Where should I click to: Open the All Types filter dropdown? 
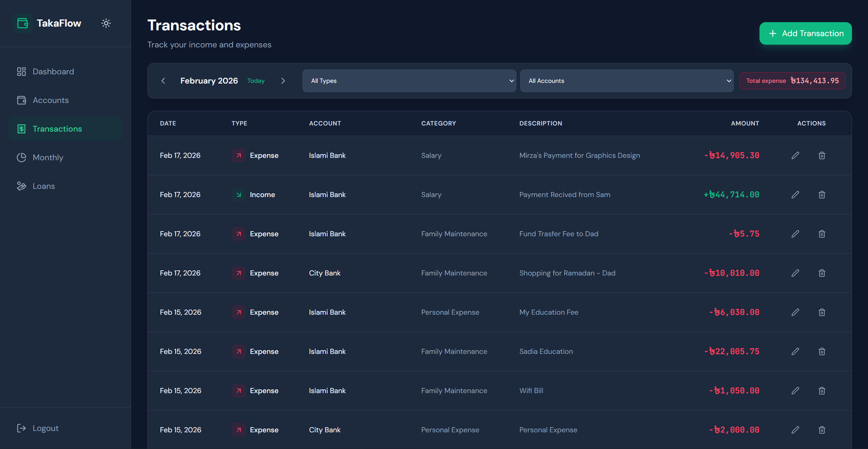click(409, 81)
